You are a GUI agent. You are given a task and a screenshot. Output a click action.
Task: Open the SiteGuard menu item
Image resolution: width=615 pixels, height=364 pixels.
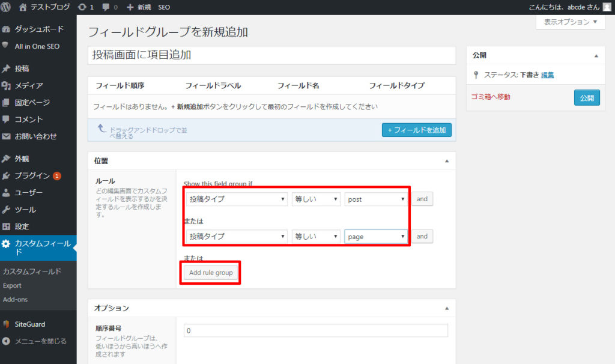(x=29, y=324)
